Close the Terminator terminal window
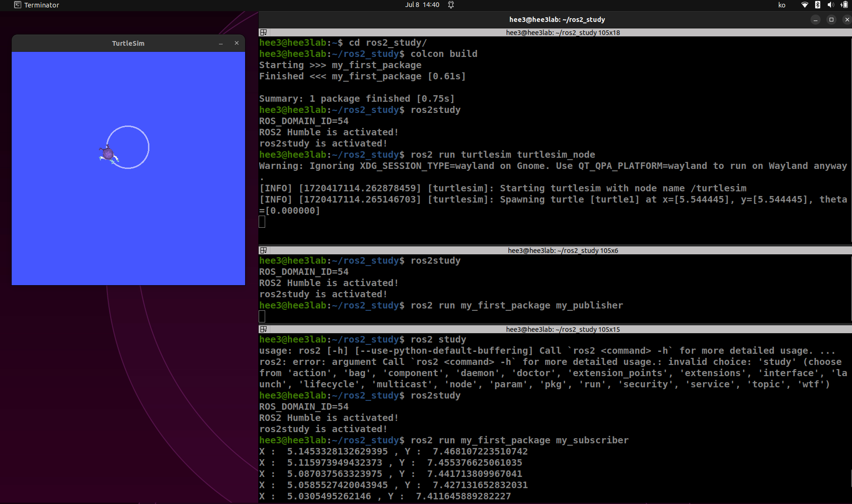852x504 pixels. pyautogui.click(x=847, y=20)
